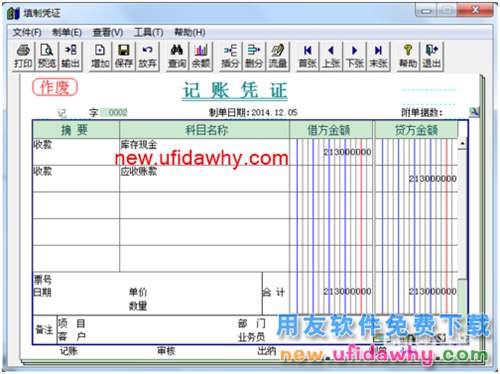Click the 打印 (Print) toolbar icon
The width and height of the screenshot is (500, 374).
point(23,56)
